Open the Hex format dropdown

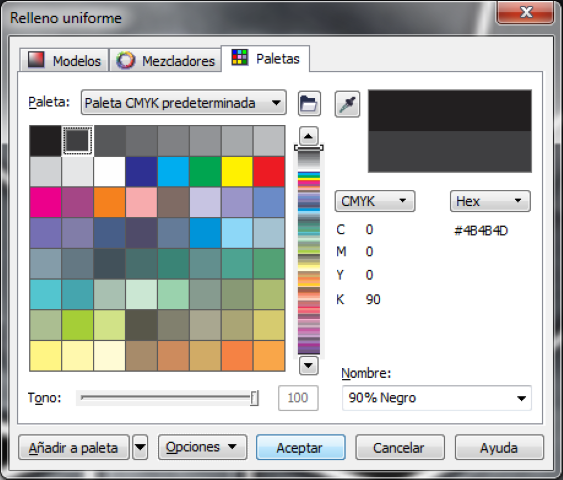490,201
